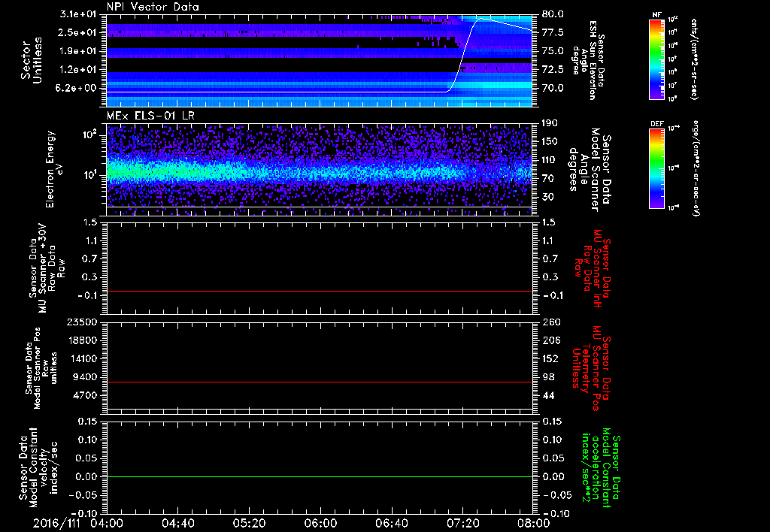This screenshot has width=770, height=532.
Task: Click the "04:00" time axis label
Action: 107,523
